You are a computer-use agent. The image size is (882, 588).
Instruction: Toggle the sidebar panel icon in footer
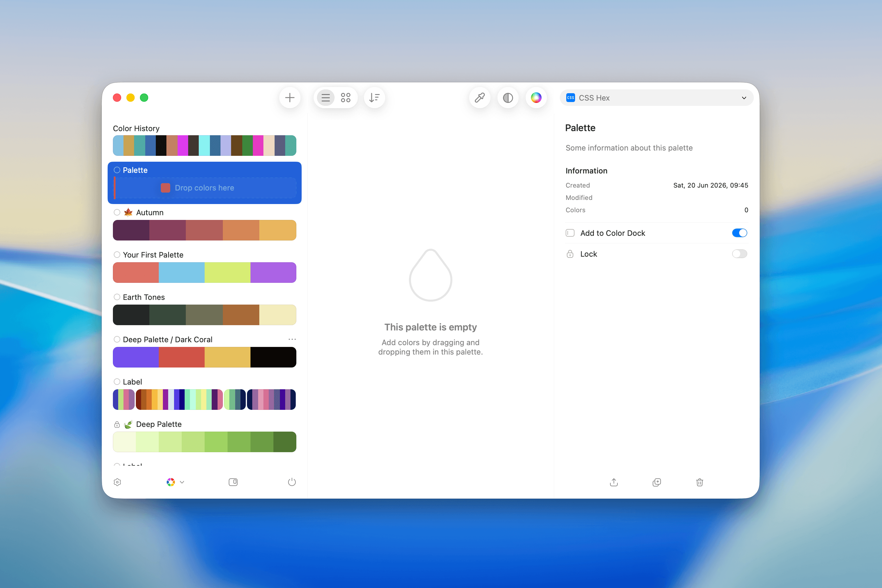pos(233,482)
